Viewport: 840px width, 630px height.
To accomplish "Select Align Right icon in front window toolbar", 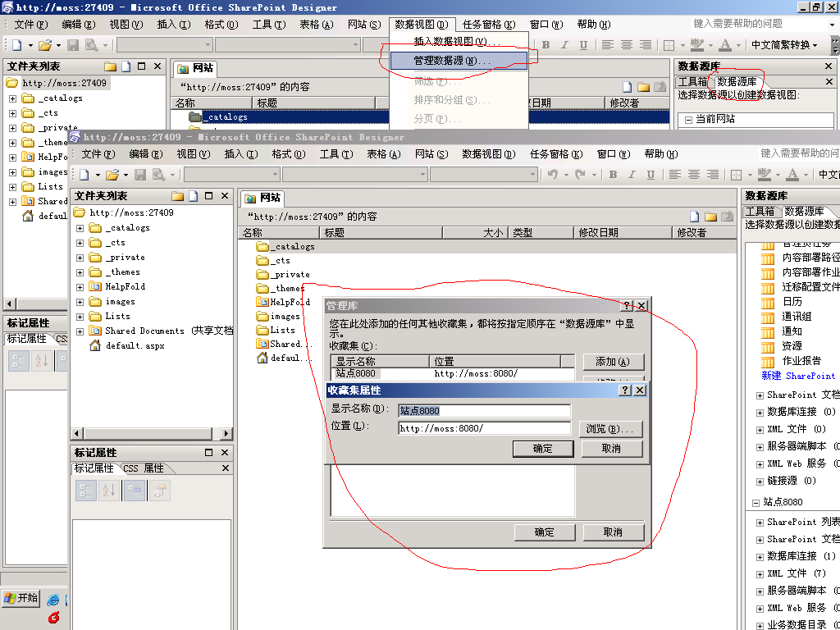I will click(713, 175).
